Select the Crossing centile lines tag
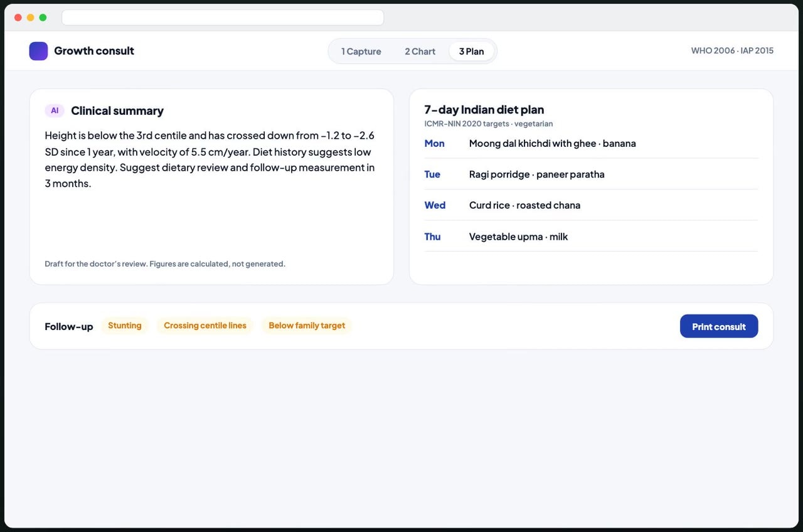Image resolution: width=803 pixels, height=532 pixels. coord(205,326)
